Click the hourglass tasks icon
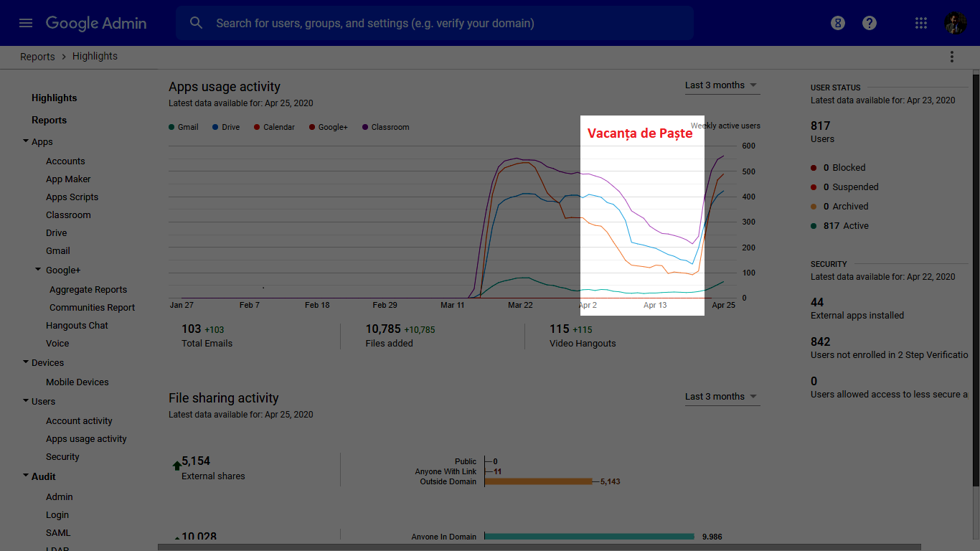This screenshot has width=980, height=551. point(838,23)
